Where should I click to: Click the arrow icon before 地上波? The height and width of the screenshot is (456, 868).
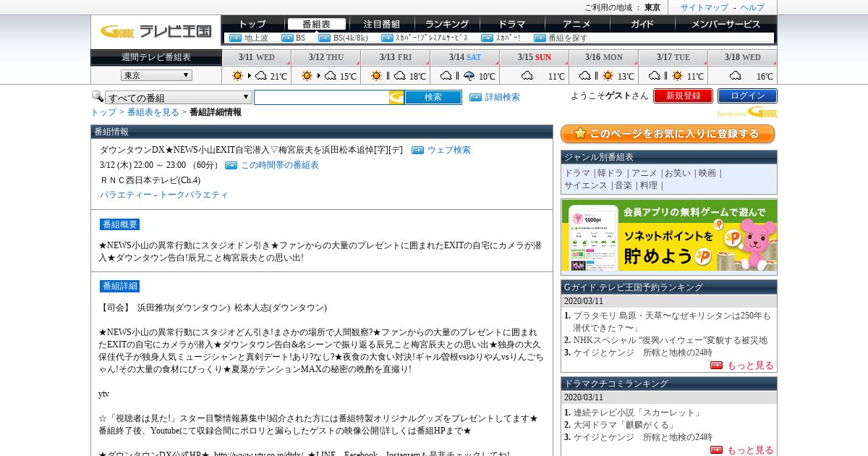point(235,38)
